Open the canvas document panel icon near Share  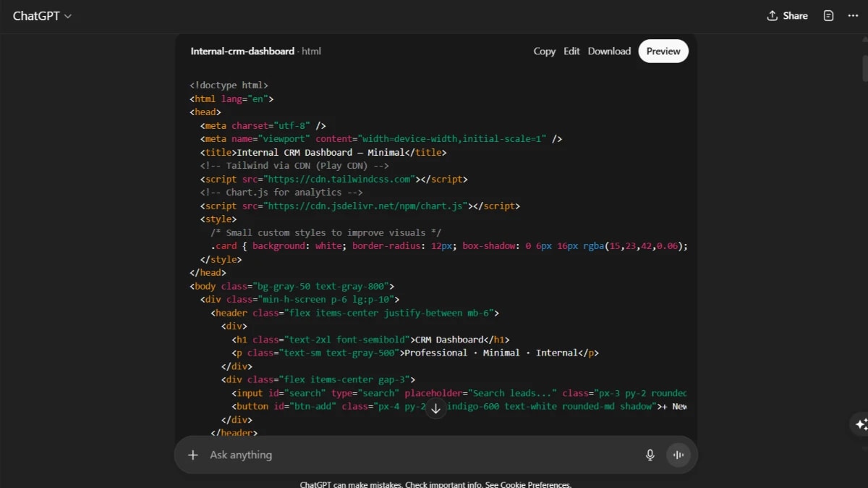(828, 15)
